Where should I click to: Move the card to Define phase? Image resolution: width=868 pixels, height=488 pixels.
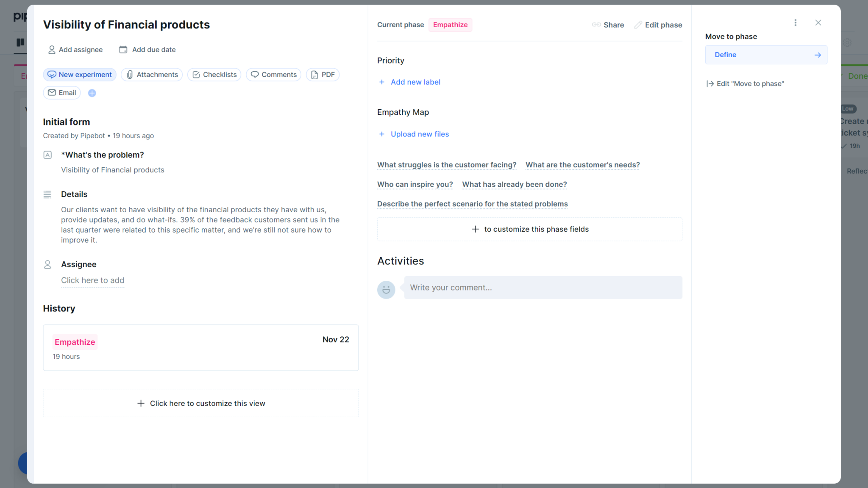tap(765, 55)
